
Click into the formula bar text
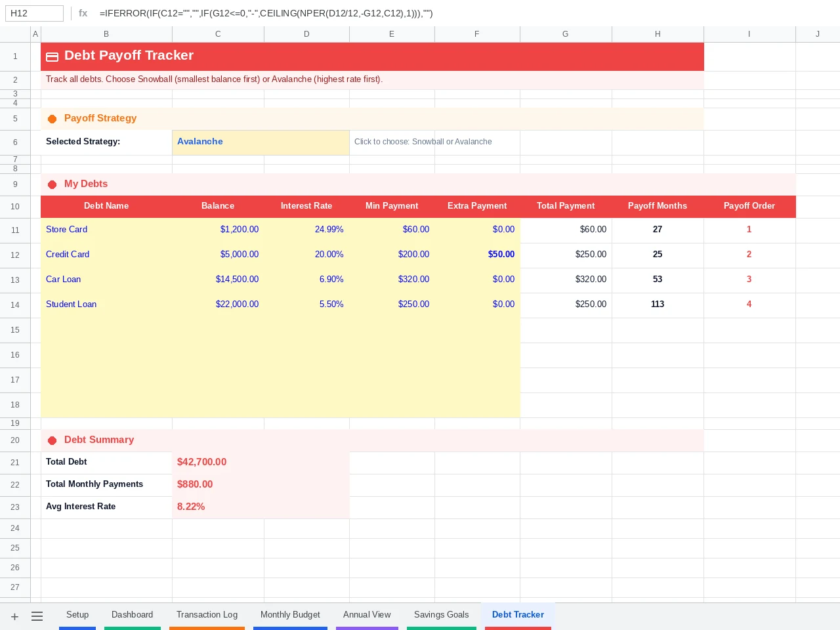266,13
